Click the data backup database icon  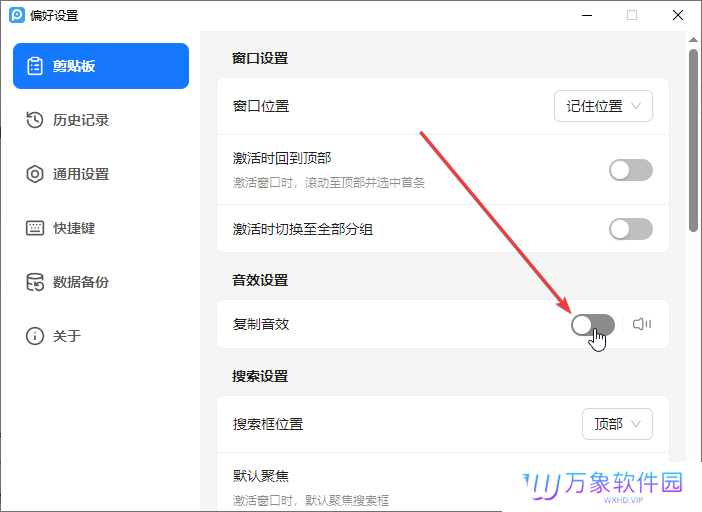(x=35, y=282)
